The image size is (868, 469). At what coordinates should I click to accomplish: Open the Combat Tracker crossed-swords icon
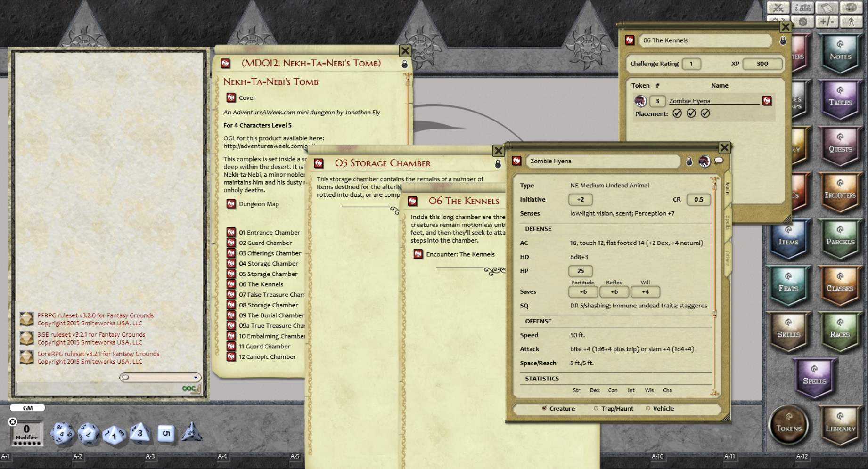tap(778, 8)
